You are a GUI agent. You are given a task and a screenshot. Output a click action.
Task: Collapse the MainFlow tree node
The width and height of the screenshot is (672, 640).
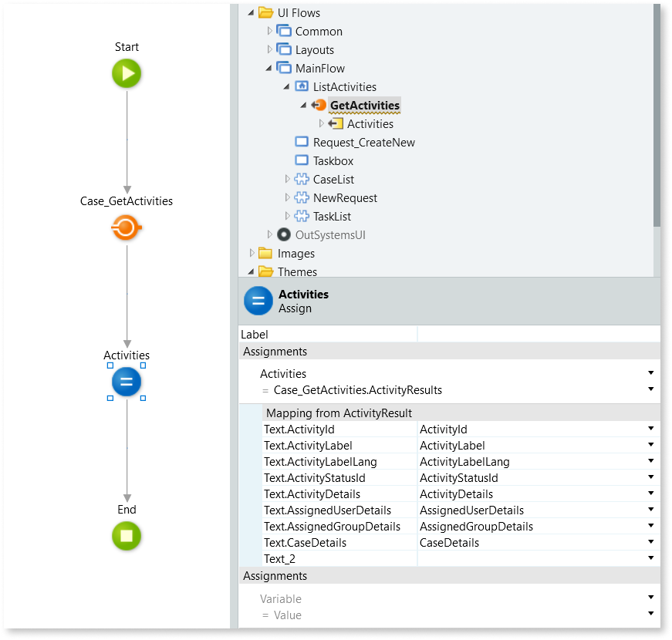pyautogui.click(x=267, y=68)
